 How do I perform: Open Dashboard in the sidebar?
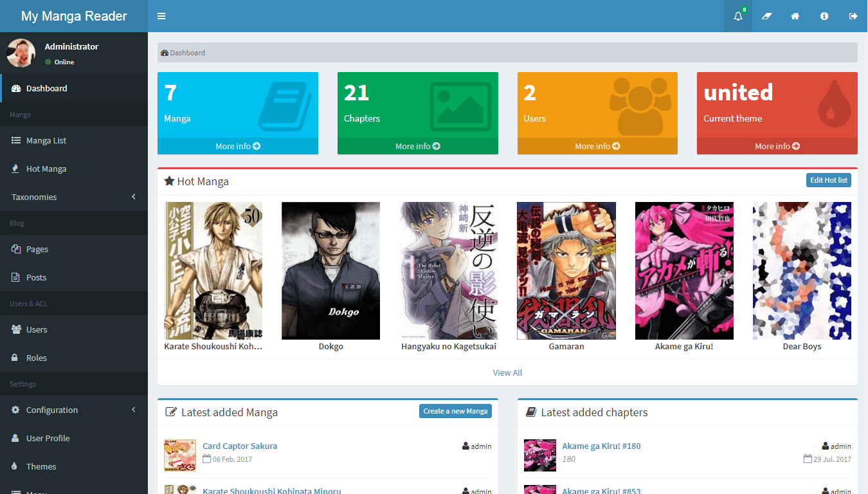click(x=74, y=88)
